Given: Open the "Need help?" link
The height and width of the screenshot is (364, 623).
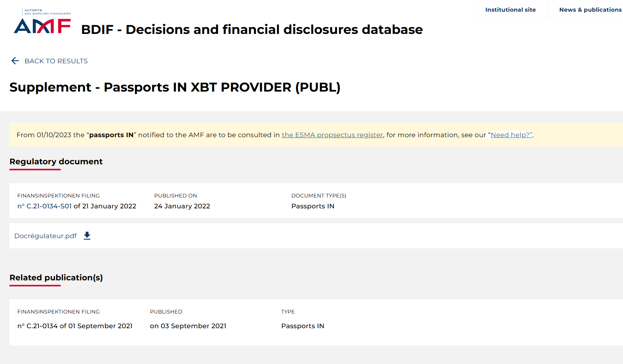Looking at the screenshot, I should coord(511,135).
